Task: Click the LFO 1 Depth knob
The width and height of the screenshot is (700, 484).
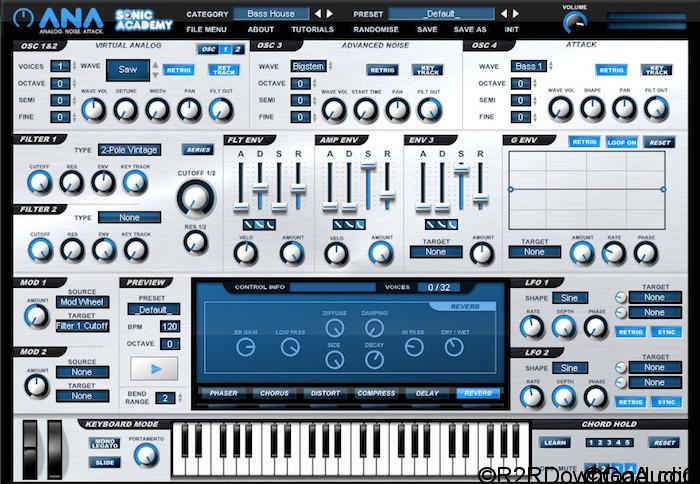Action: (x=564, y=327)
